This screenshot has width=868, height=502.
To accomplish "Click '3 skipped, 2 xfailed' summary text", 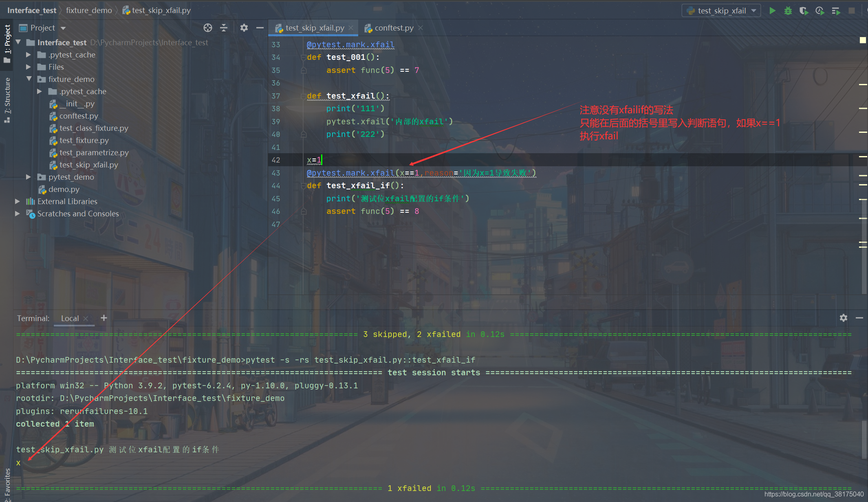I will point(412,334).
